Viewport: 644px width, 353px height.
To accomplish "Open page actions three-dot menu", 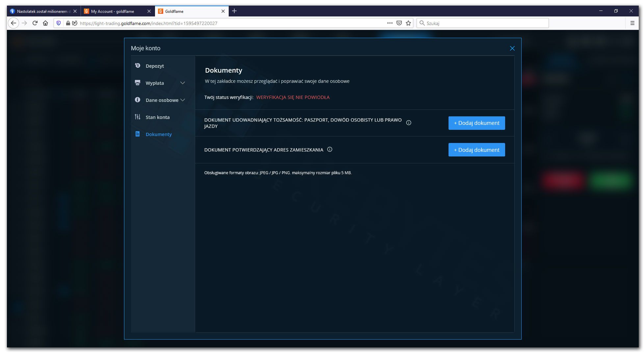I will 390,23.
